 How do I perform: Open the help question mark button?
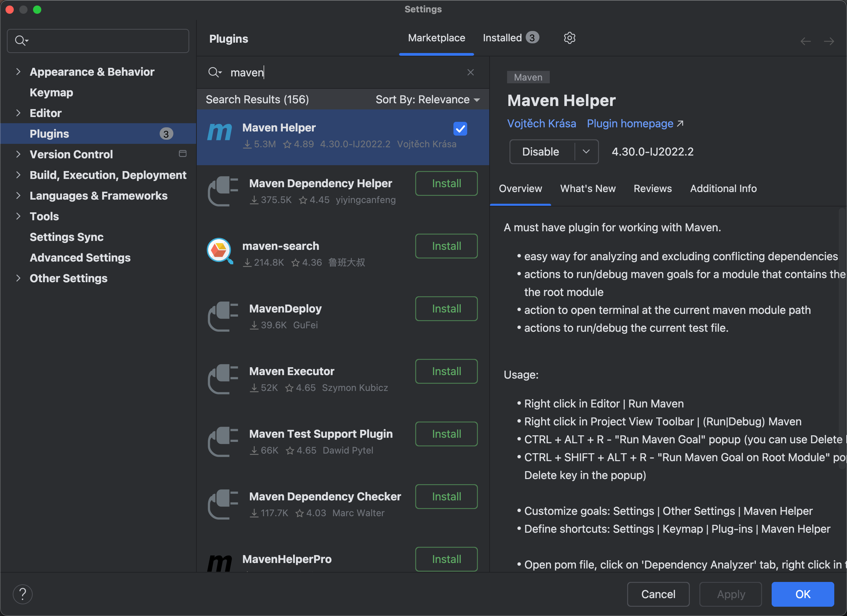23,594
